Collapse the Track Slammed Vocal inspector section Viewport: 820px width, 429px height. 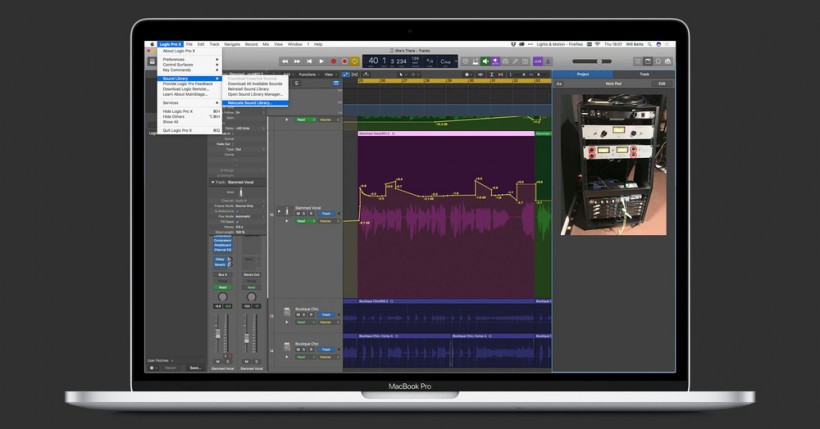(x=213, y=182)
